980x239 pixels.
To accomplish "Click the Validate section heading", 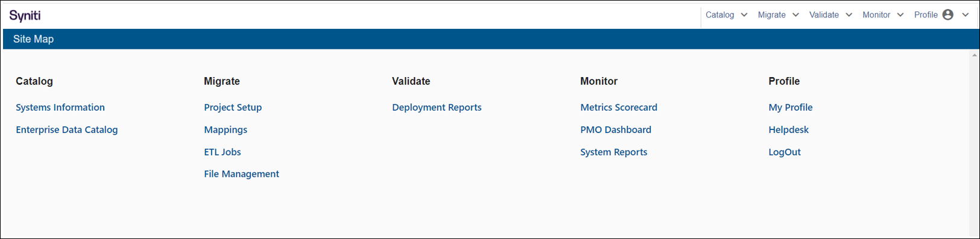I will point(411,81).
